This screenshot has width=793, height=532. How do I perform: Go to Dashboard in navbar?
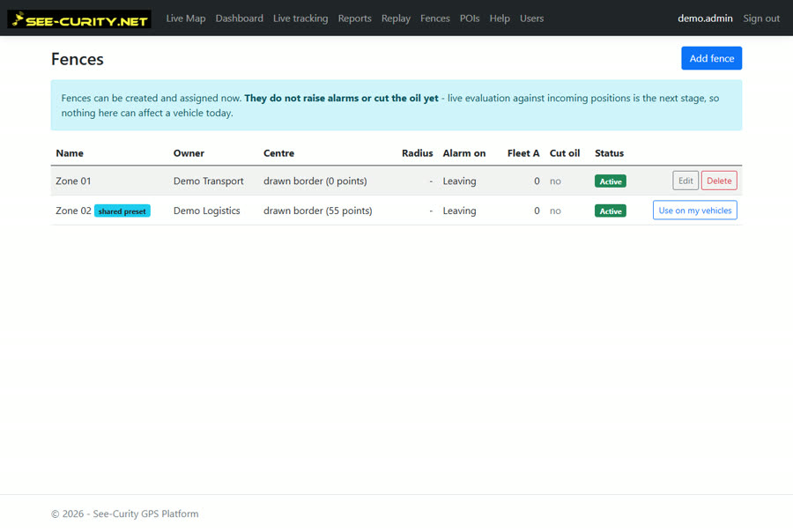click(239, 18)
